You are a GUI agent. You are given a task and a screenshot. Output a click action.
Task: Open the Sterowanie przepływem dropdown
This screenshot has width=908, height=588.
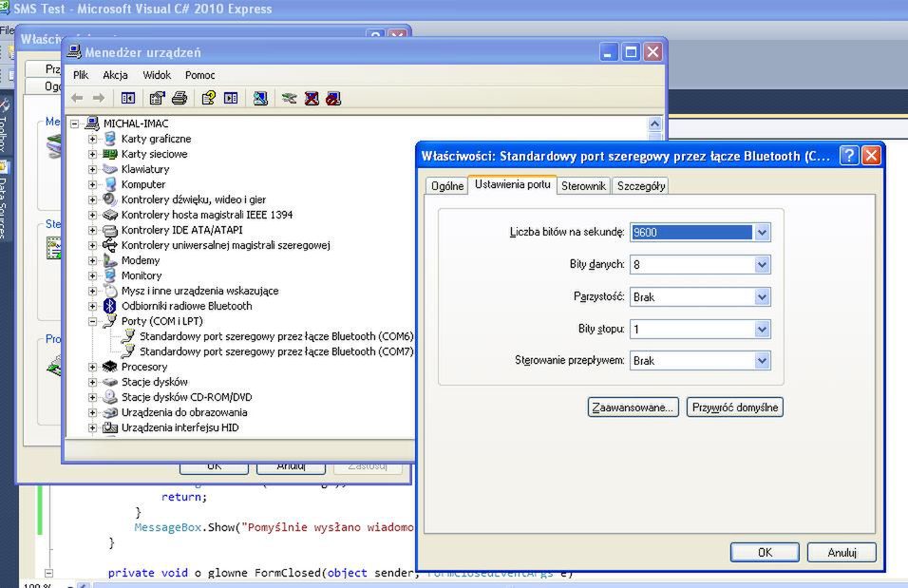(x=762, y=361)
